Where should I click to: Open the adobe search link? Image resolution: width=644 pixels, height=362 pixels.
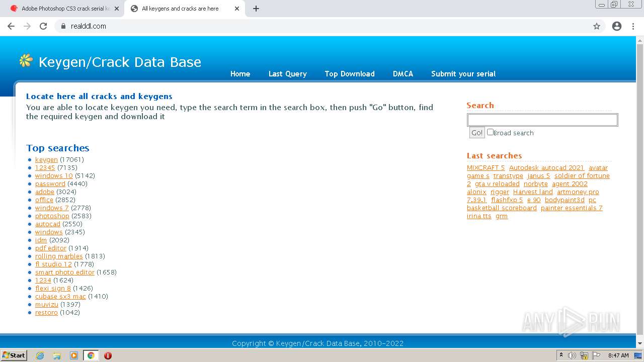(x=45, y=192)
